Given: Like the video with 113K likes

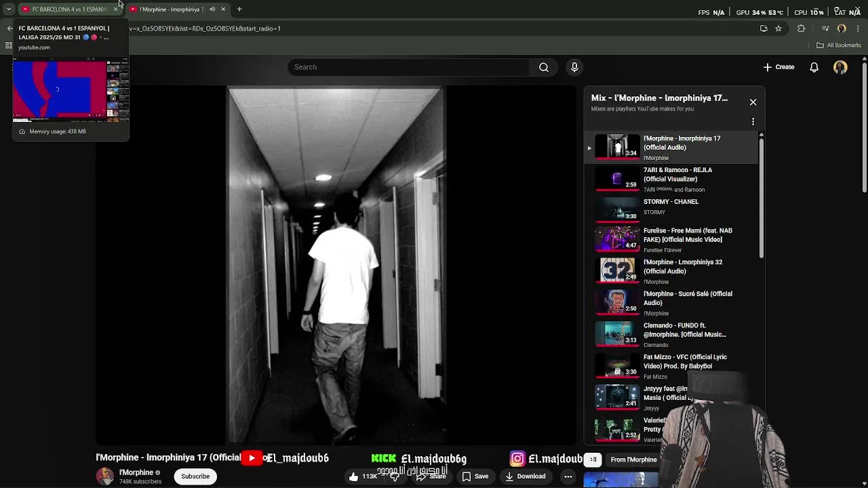Looking at the screenshot, I should (363, 476).
